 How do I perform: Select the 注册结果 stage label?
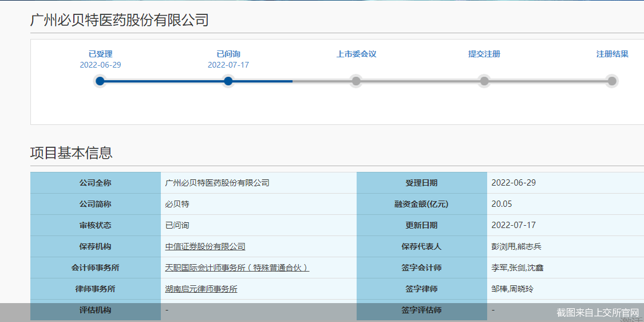[x=613, y=54]
